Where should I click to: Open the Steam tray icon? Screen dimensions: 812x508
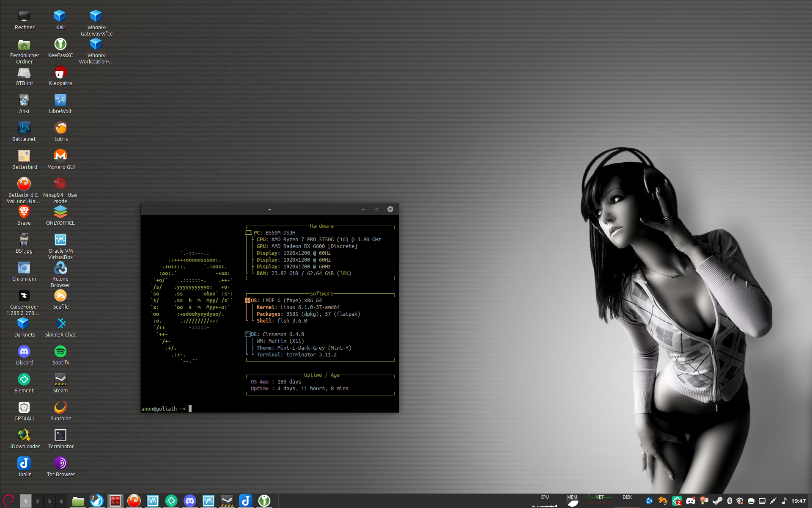(717, 501)
